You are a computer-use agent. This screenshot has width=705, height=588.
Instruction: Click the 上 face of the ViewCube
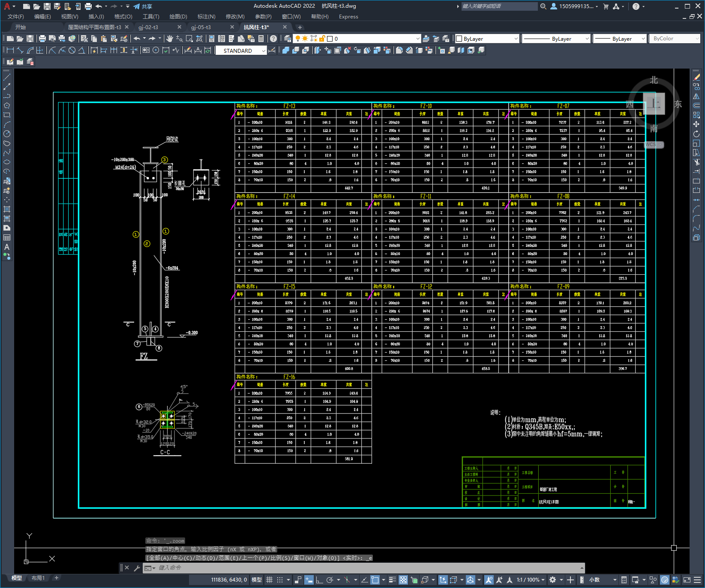(654, 103)
